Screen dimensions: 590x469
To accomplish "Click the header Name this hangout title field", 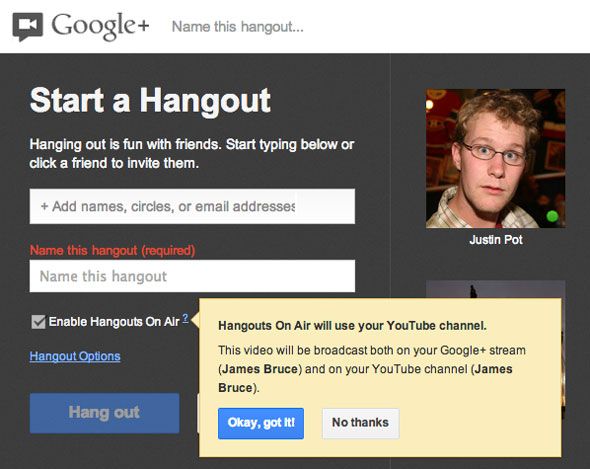I will 238,27.
